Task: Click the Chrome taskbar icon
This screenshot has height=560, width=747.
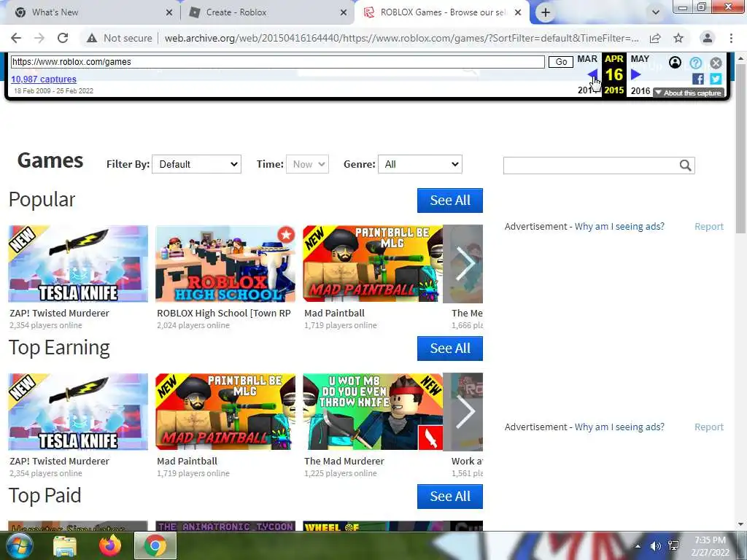Action: coord(155,546)
